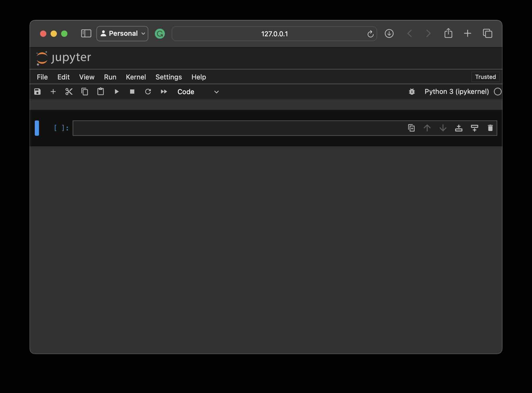This screenshot has height=393, width=532.
Task: Restart kernel and run all cells
Action: pos(164,92)
